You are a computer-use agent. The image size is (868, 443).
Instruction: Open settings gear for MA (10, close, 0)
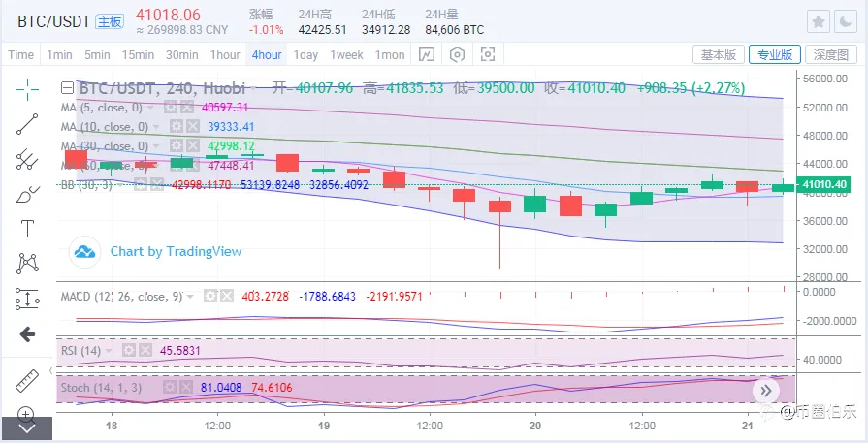[177, 127]
